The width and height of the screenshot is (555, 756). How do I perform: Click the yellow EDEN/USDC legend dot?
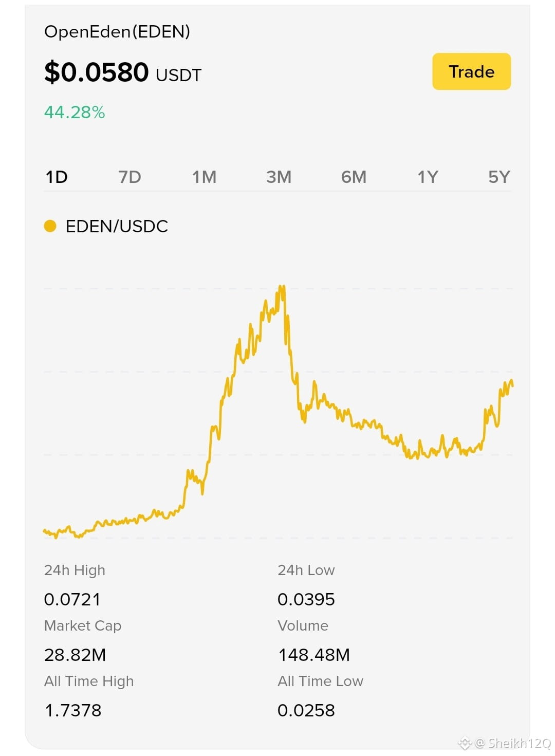[50, 226]
